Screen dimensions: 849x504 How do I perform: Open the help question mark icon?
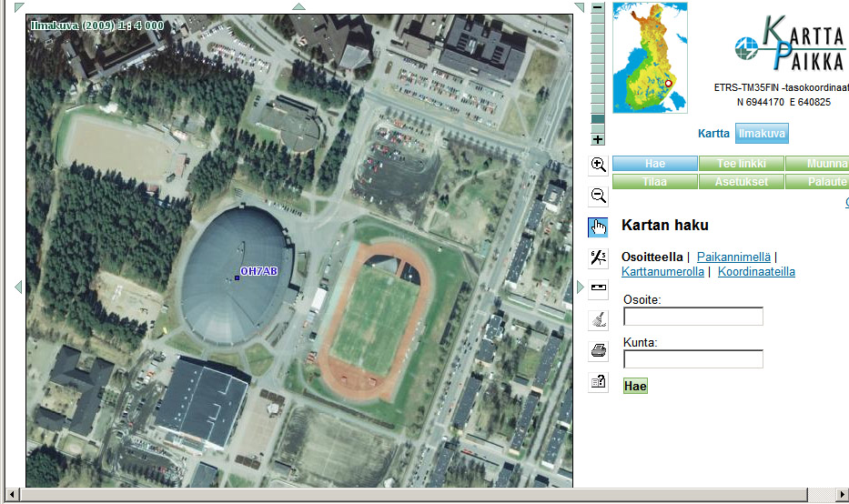(598, 382)
